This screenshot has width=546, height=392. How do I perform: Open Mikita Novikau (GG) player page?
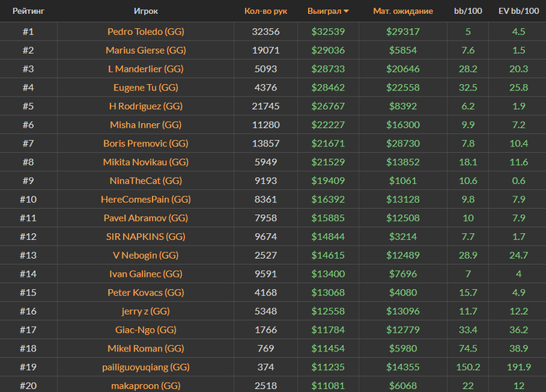(x=146, y=162)
